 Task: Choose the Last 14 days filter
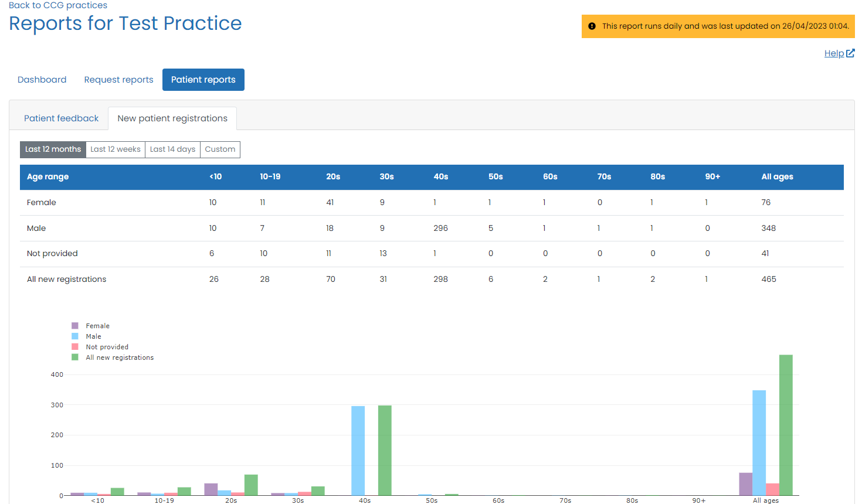click(172, 149)
